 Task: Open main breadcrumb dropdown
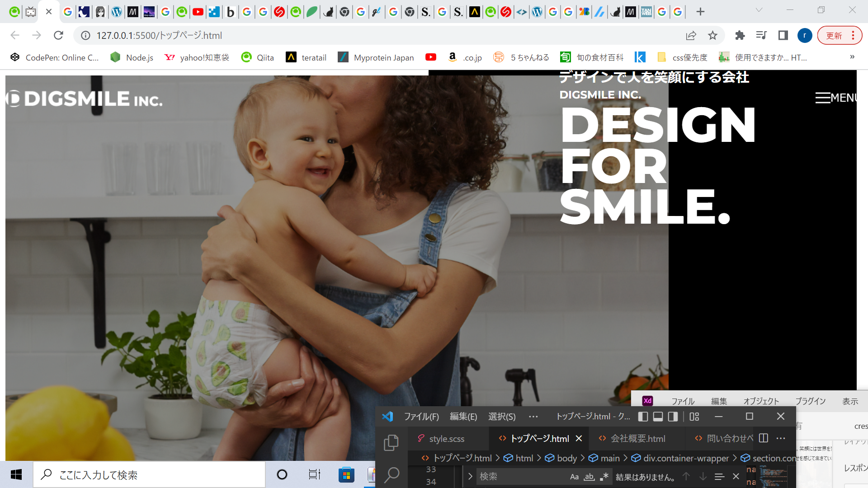(x=604, y=458)
